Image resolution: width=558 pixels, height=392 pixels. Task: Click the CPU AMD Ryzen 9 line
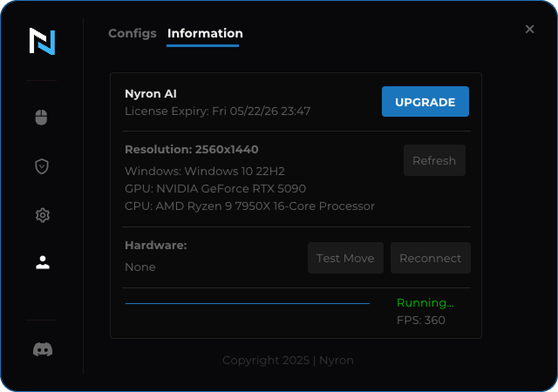tap(250, 206)
